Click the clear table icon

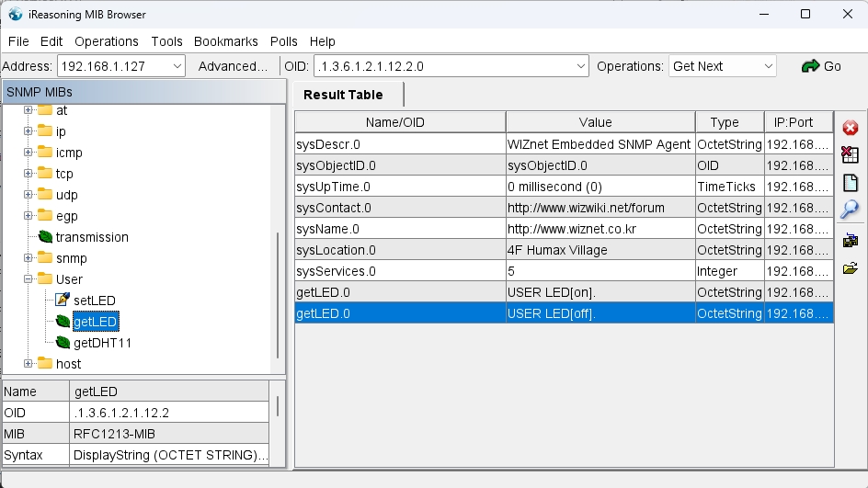(x=850, y=155)
